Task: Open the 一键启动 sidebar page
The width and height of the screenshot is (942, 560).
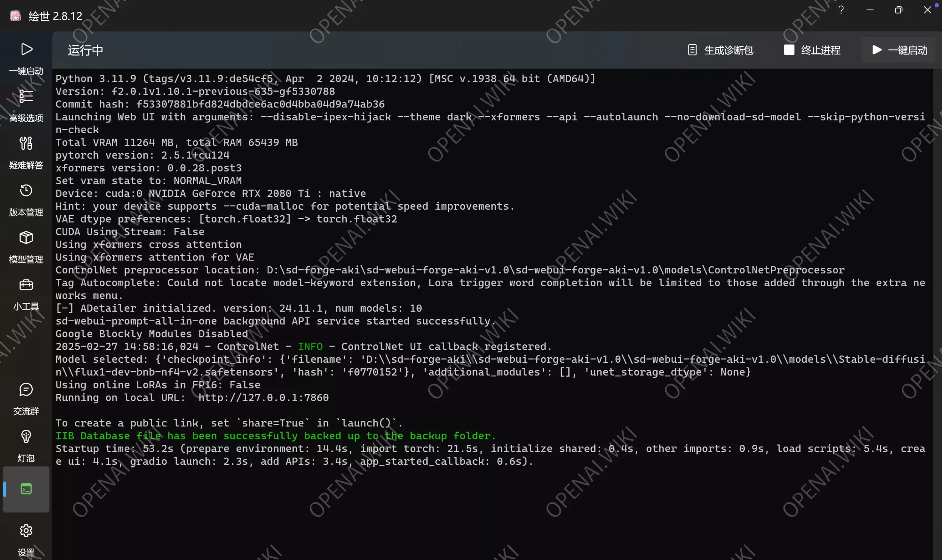Action: [26, 59]
